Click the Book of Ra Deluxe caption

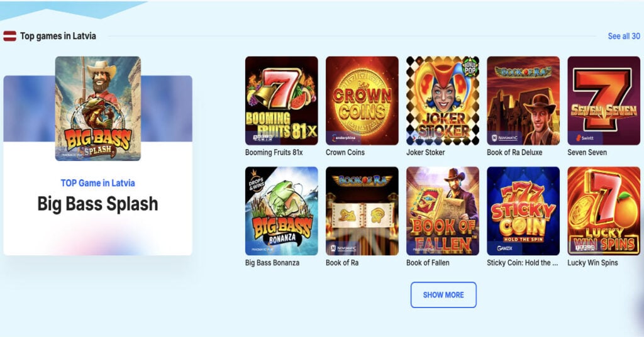point(514,152)
